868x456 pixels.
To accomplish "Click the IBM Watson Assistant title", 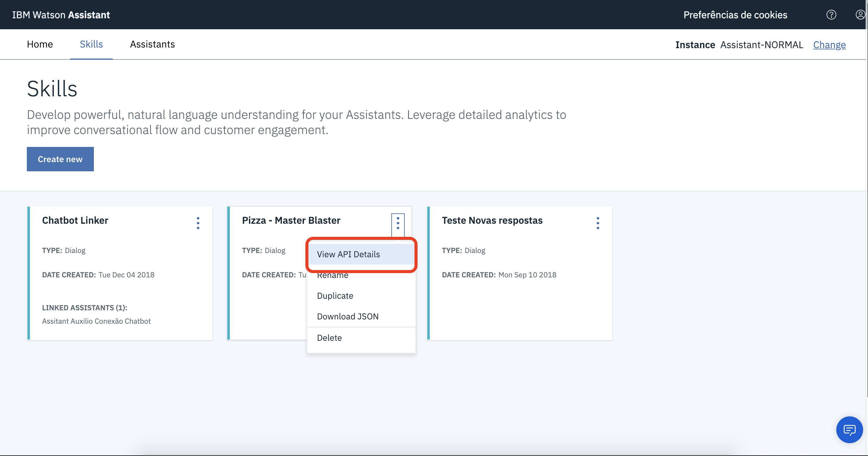I will [61, 15].
